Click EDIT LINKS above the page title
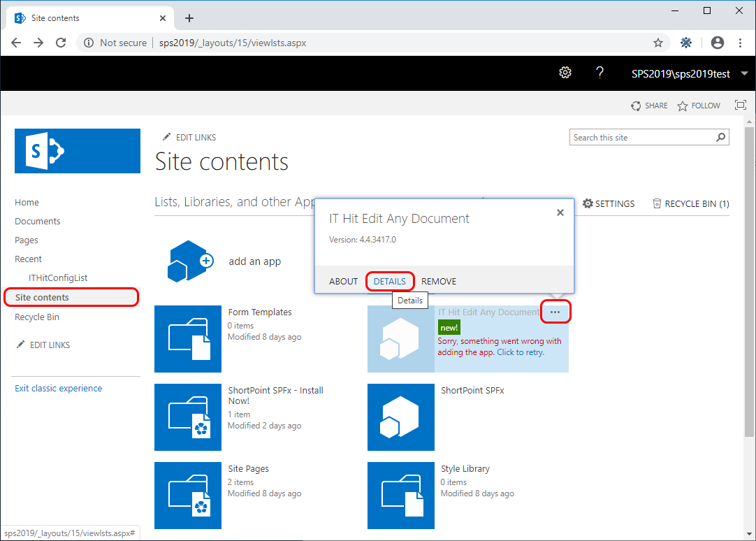This screenshot has width=756, height=541. point(189,138)
